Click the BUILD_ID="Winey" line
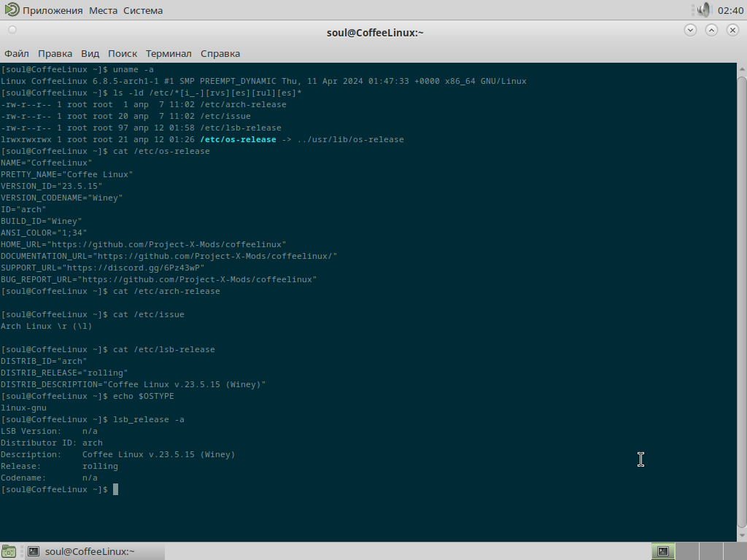The image size is (747, 560). tap(42, 222)
